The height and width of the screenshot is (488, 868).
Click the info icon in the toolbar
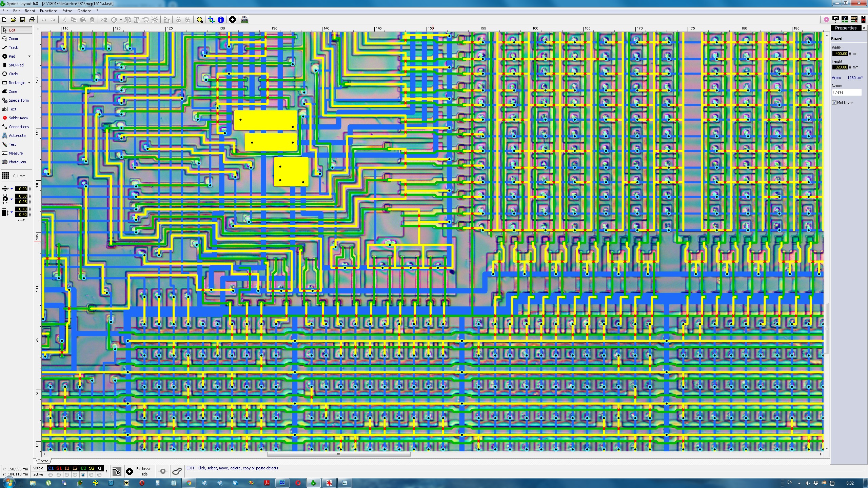pos(221,20)
